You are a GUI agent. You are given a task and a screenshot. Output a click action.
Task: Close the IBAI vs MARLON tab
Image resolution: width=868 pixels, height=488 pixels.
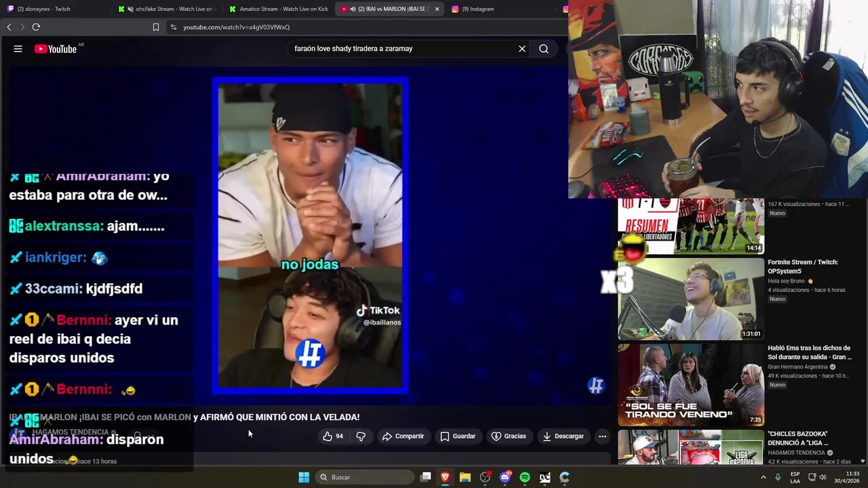click(x=437, y=9)
